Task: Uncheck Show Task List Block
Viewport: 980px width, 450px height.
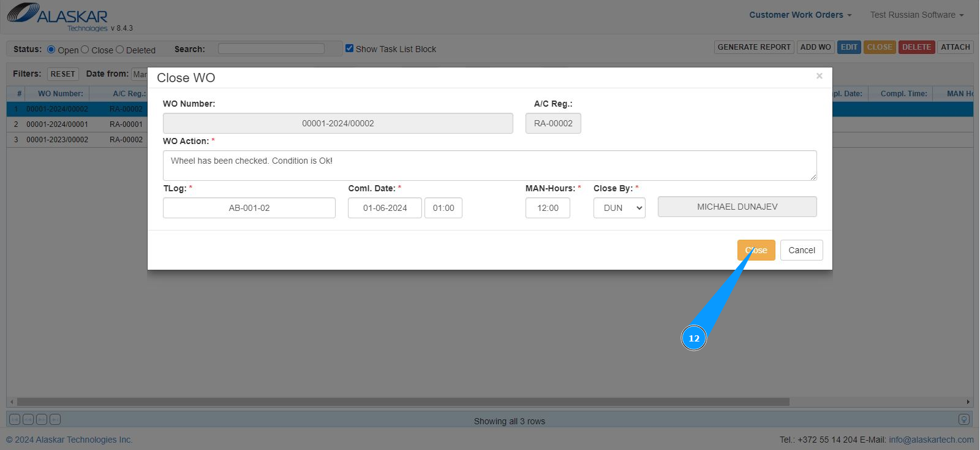Action: point(350,48)
